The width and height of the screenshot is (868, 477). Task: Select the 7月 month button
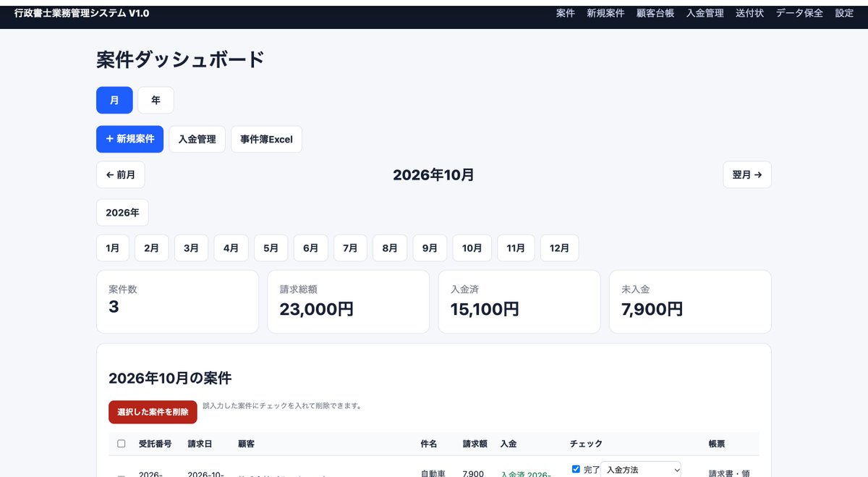pyautogui.click(x=350, y=248)
